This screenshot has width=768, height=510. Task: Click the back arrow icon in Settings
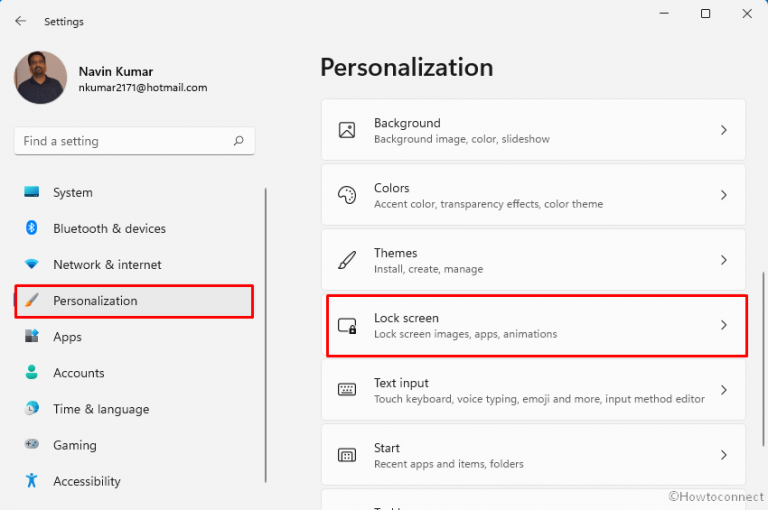pos(20,21)
